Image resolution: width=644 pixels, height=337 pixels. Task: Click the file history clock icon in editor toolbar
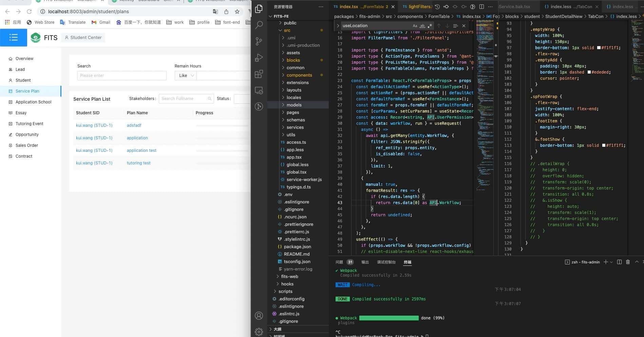pos(437,7)
